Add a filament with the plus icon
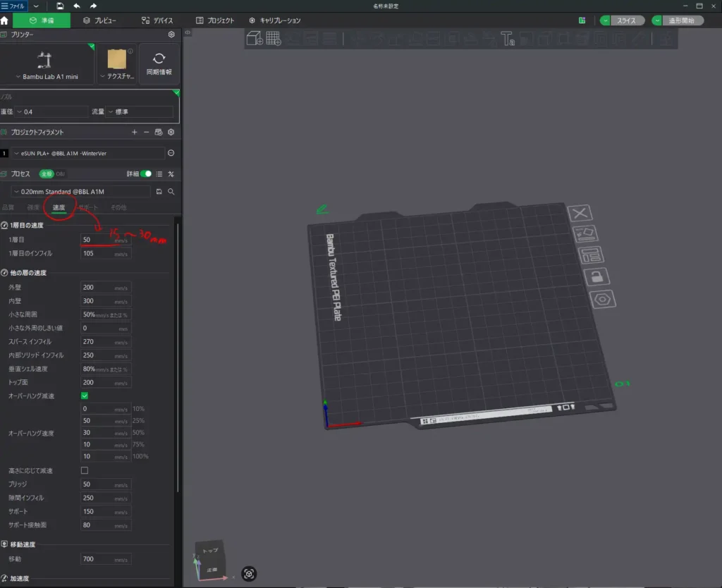Screen dimensions: 722x588 pos(135,132)
